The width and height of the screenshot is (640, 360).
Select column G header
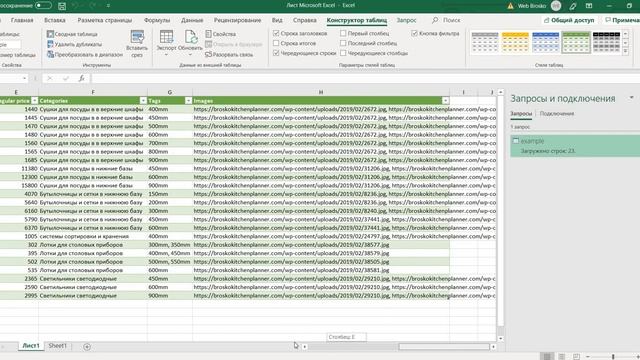tap(170, 92)
